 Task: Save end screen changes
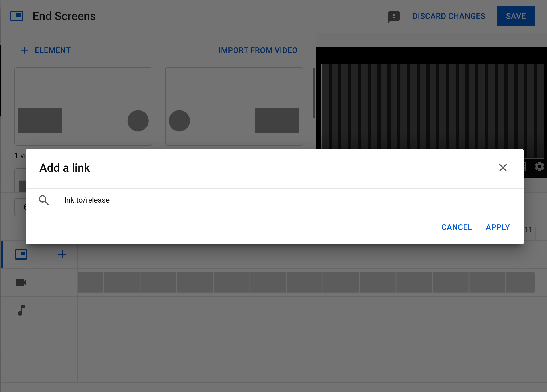[516, 16]
